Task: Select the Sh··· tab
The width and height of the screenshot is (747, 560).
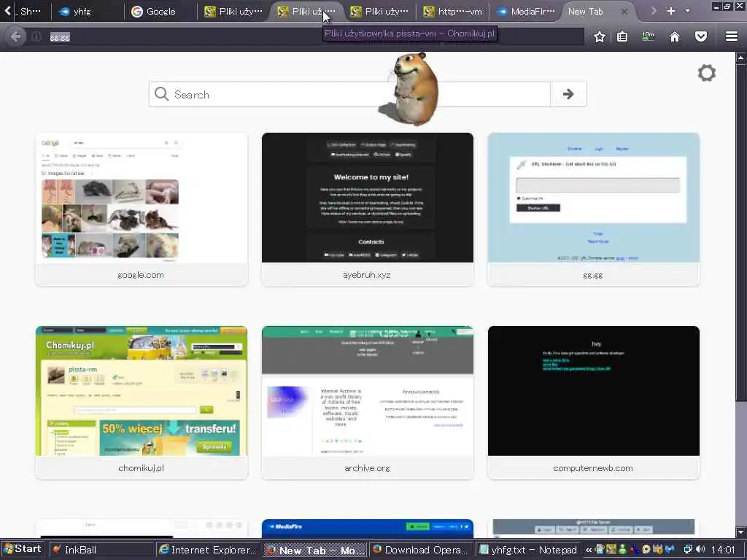Action: 31,12
